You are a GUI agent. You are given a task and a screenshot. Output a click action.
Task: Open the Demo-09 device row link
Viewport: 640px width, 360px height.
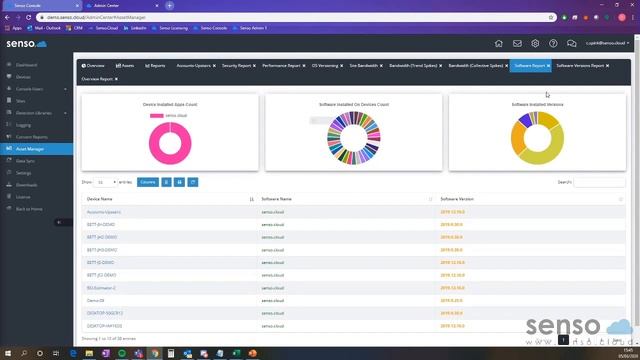pos(96,301)
